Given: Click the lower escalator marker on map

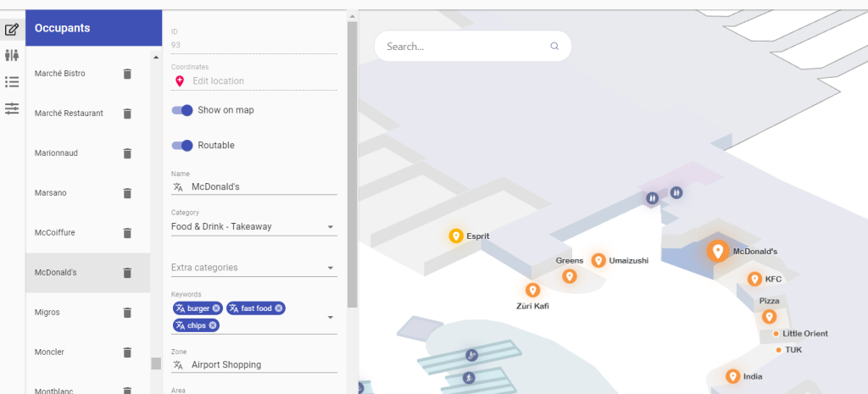Looking at the screenshot, I should [468, 379].
